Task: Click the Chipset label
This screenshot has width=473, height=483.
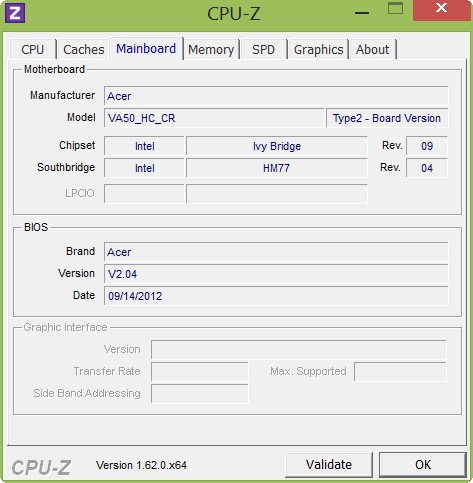Action: [x=77, y=145]
